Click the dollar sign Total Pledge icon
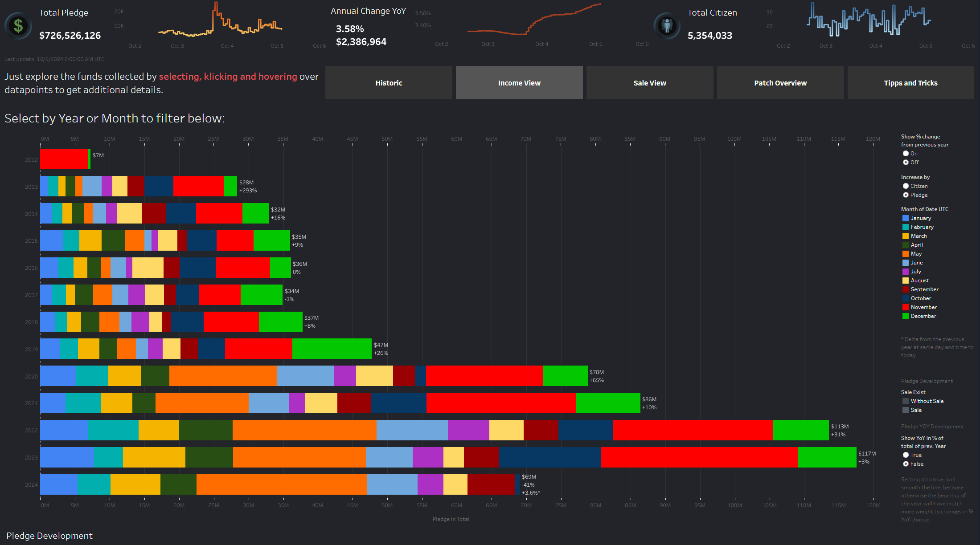980x545 pixels. click(x=18, y=26)
